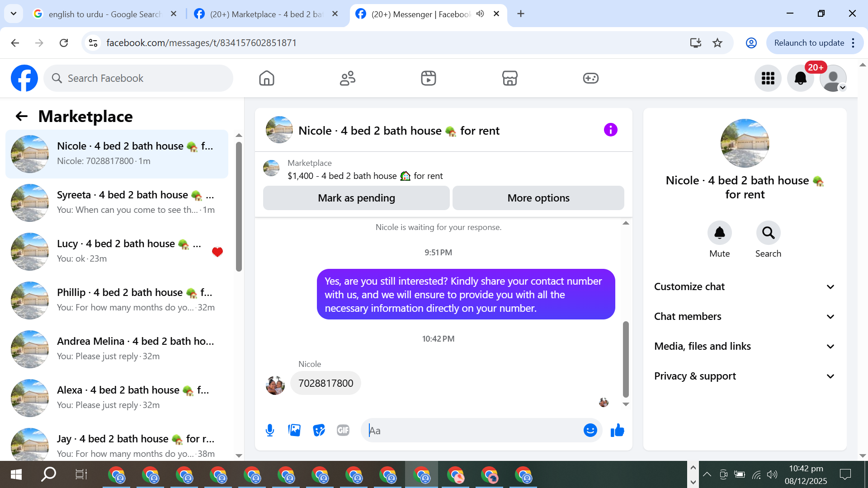Close the Messenger browser tab
The image size is (868, 488).
(496, 14)
